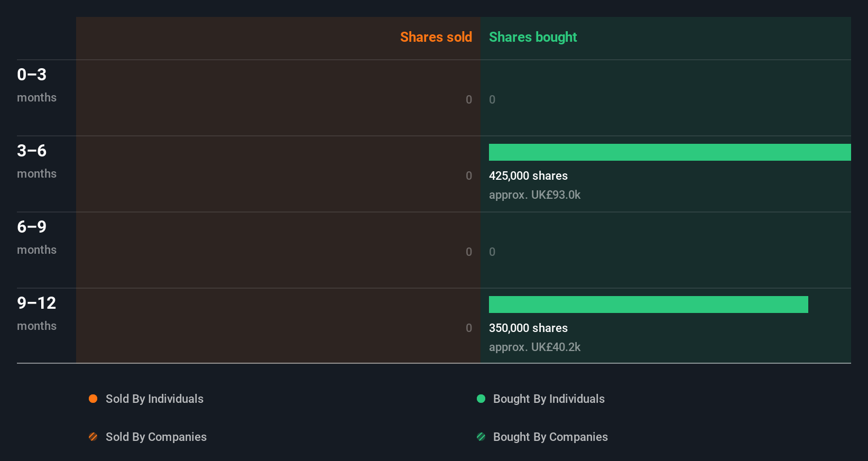Click the green Bought By Individuals legend dot

(481, 399)
